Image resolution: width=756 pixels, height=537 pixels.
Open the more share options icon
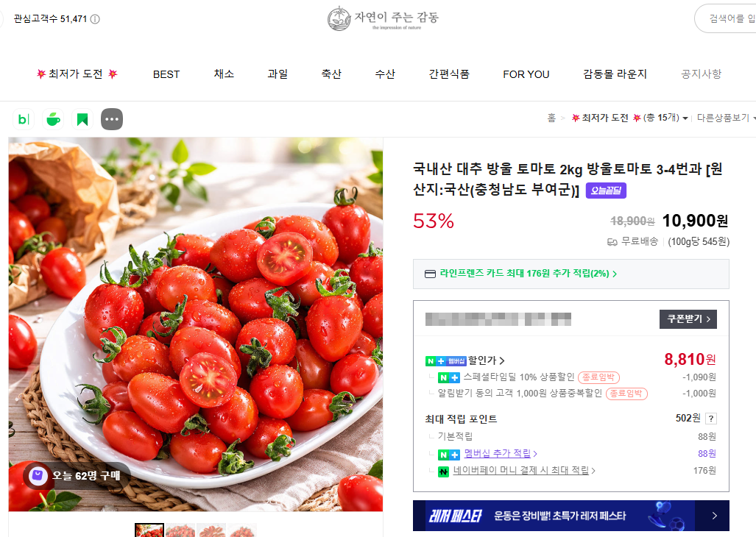pos(112,119)
